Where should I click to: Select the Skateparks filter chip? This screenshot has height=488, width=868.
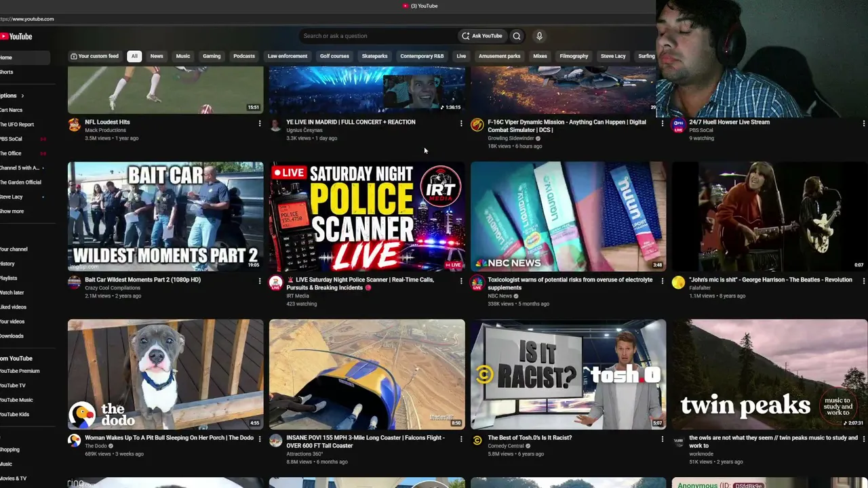click(374, 56)
